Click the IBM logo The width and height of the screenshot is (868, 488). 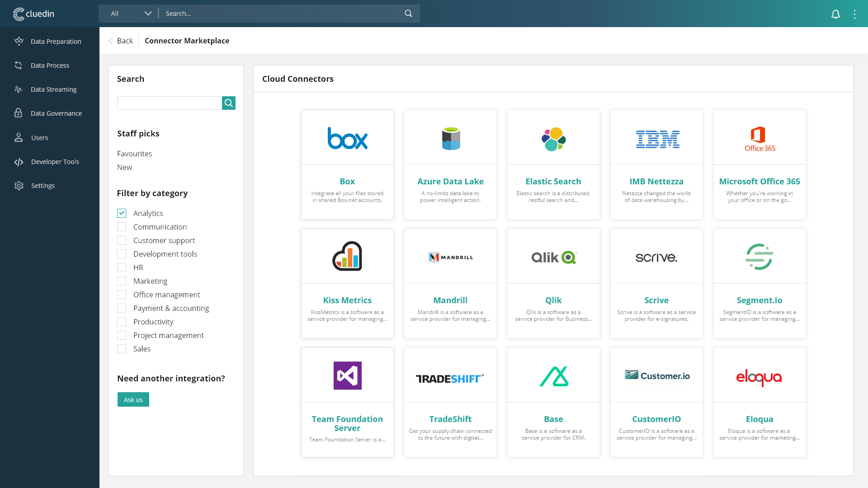tap(657, 139)
